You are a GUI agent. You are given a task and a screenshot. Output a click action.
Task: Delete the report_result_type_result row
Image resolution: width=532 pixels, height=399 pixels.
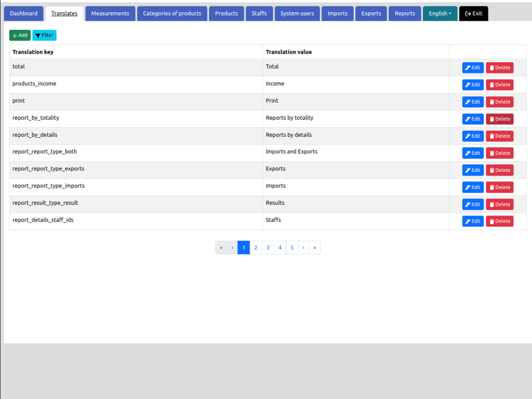pyautogui.click(x=500, y=204)
